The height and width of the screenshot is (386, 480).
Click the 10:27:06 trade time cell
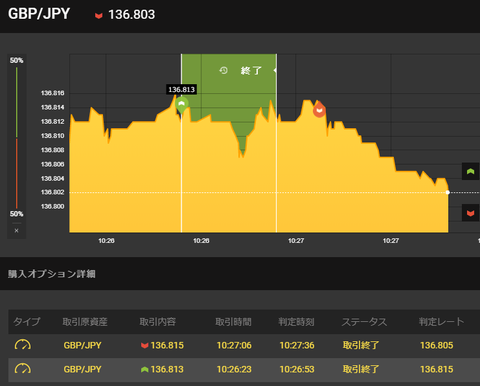234,345
